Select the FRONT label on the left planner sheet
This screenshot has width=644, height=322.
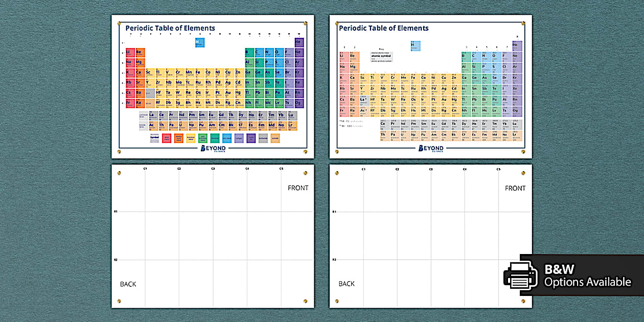298,188
